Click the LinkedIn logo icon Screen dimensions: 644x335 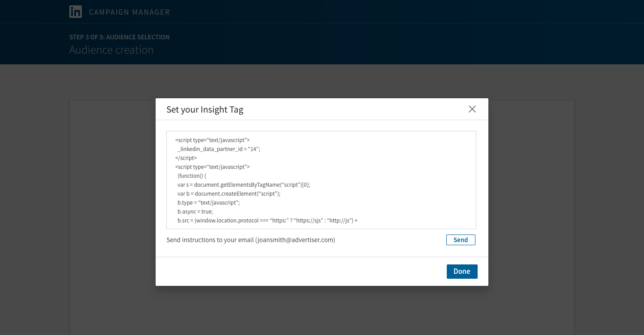coord(76,12)
